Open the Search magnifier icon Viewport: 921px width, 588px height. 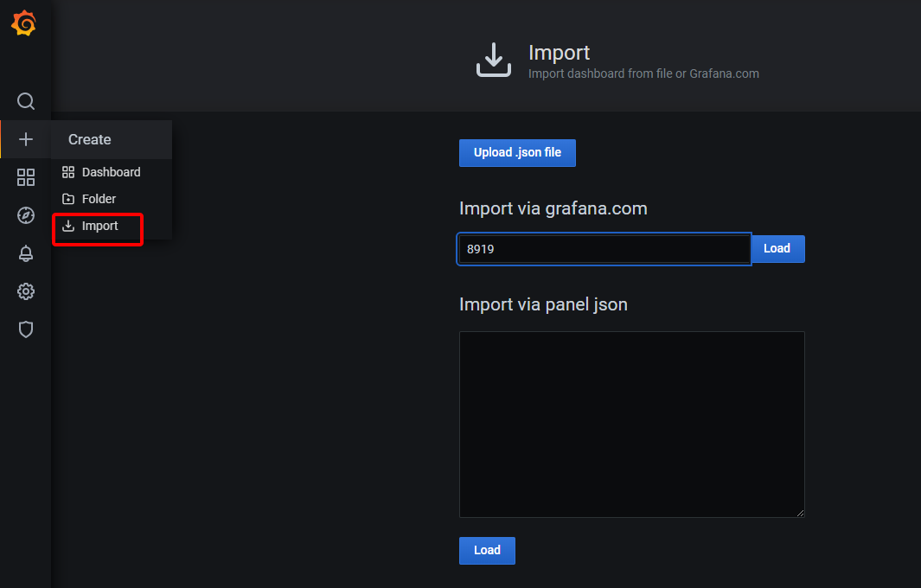[26, 101]
